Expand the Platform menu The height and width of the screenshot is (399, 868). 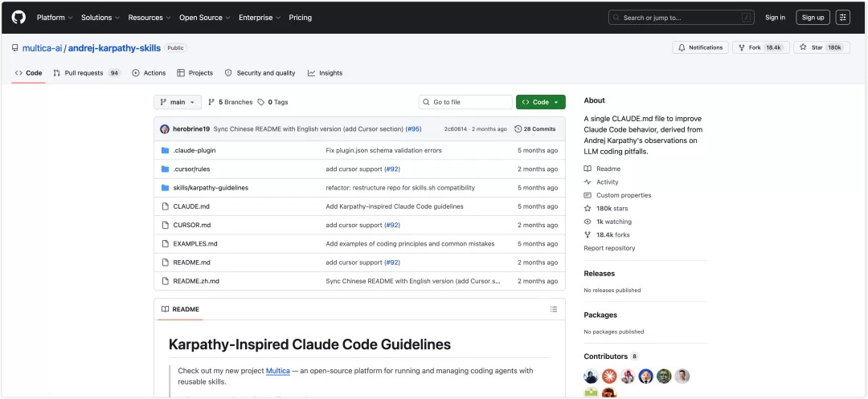click(x=55, y=18)
